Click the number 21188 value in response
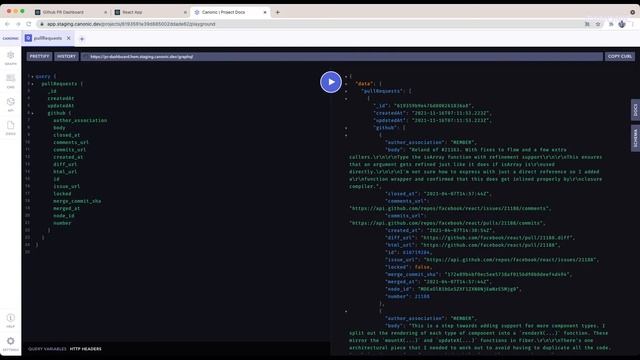 pyautogui.click(x=422, y=296)
